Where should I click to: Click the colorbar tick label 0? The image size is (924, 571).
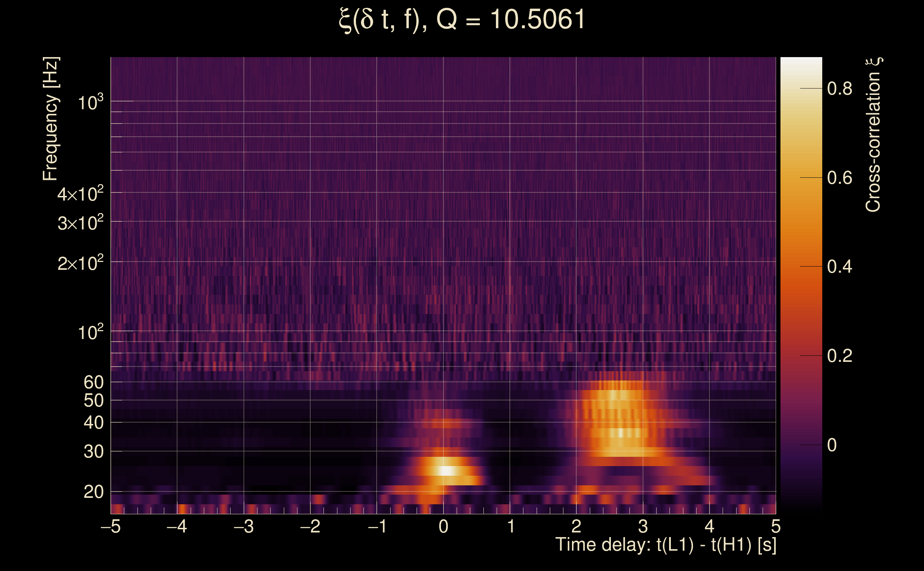(832, 445)
